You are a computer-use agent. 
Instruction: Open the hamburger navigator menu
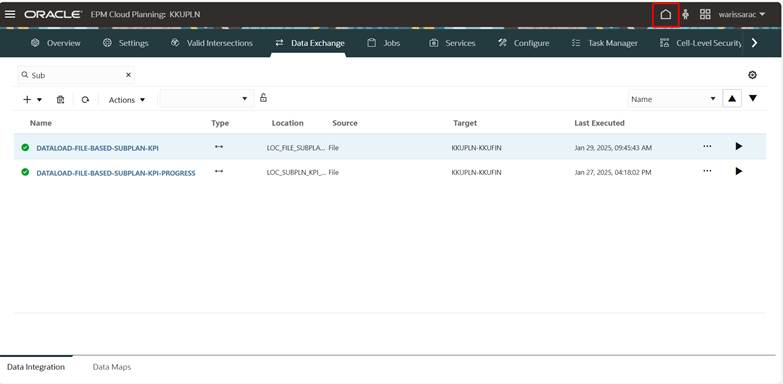pos(10,14)
